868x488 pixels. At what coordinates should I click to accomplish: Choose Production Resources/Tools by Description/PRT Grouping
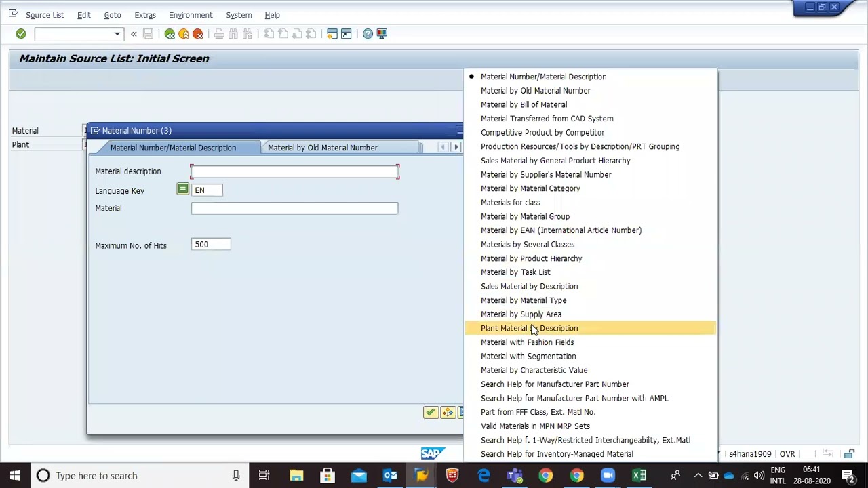tap(580, 146)
